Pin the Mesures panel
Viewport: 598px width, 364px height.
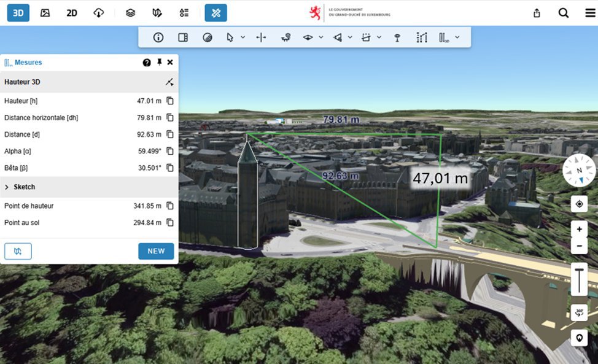(x=158, y=62)
